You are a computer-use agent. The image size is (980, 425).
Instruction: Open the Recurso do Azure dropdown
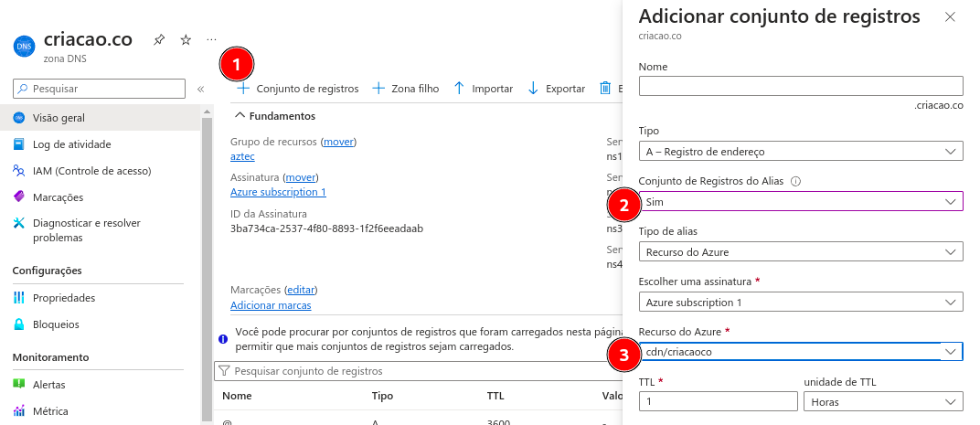[x=801, y=352]
